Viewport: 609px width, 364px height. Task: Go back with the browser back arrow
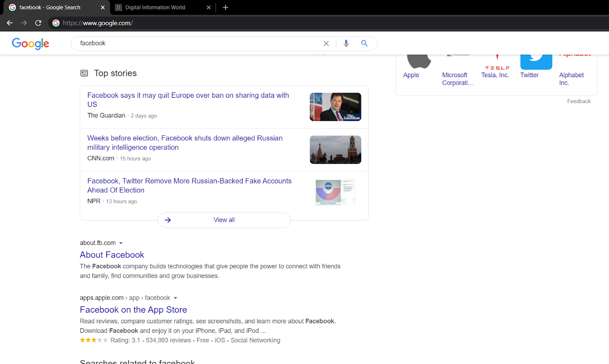click(10, 23)
